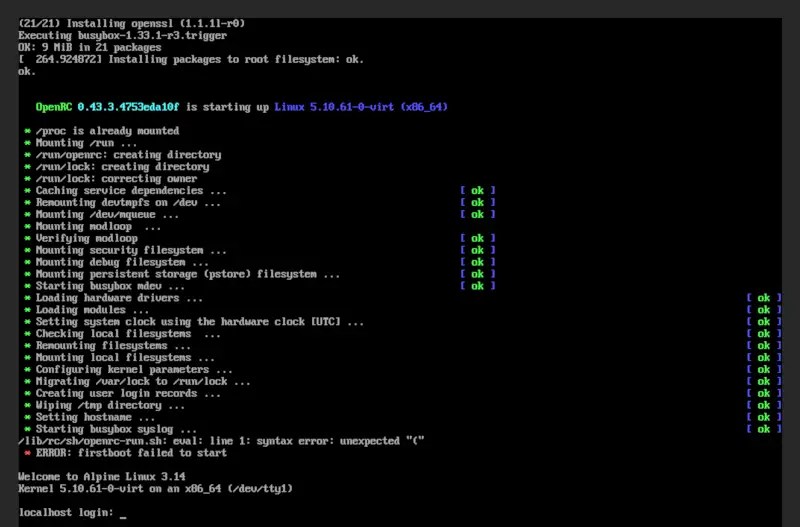Click the "OpenRC 0.43.3.4753eda10f" version text
The image size is (800, 527).
(x=107, y=107)
